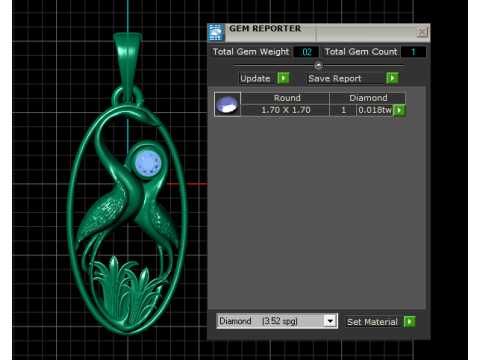Click the 1.70 X 1.70 size cell
The width and height of the screenshot is (480, 360).
point(285,110)
